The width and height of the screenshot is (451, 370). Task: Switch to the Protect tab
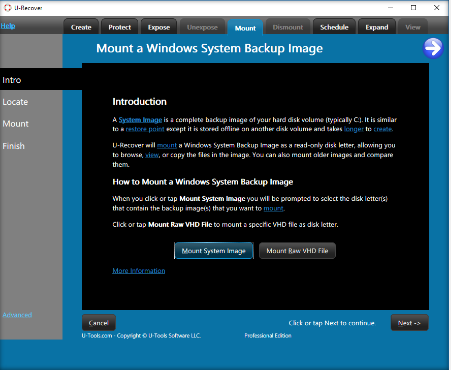[119, 27]
